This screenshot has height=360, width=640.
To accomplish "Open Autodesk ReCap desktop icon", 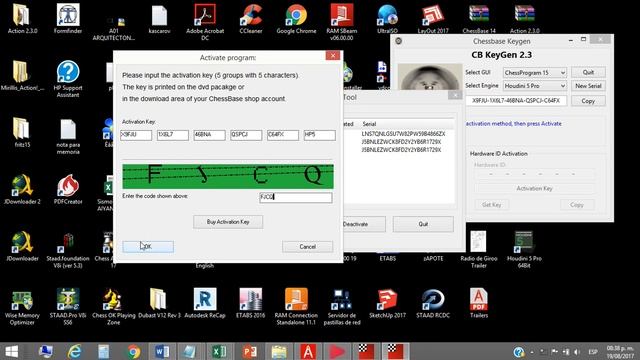I will [x=205, y=303].
